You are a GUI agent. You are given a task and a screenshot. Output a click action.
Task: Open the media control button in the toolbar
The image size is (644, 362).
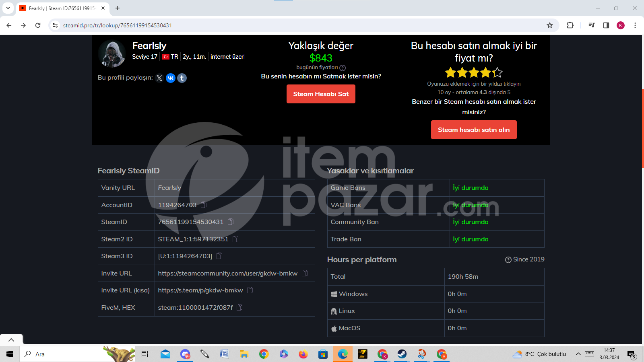point(592,25)
